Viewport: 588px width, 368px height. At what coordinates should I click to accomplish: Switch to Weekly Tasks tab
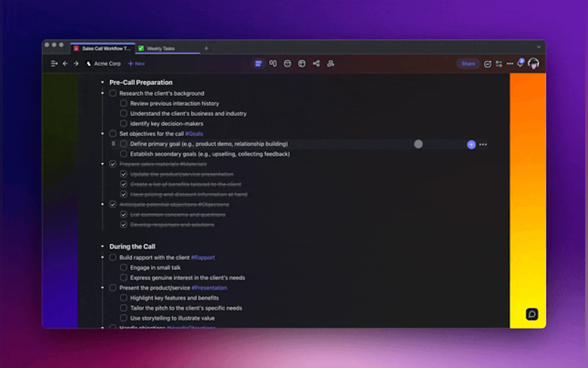168,48
